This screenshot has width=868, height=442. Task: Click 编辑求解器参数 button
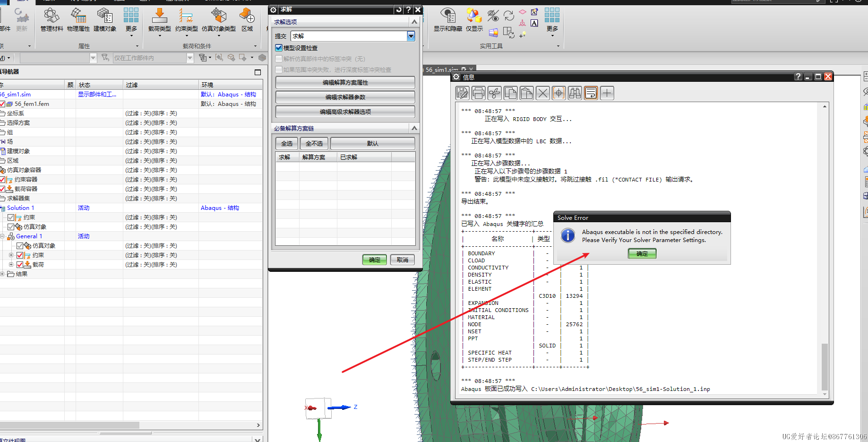(x=345, y=97)
